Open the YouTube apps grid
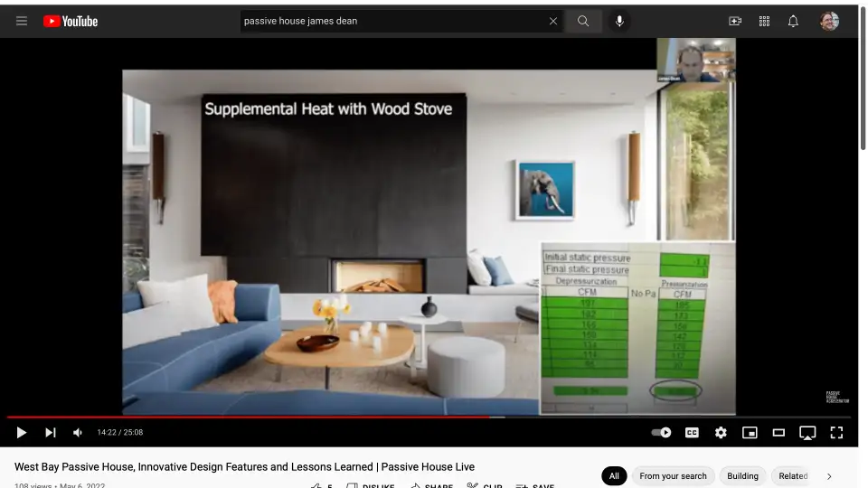This screenshot has width=868, height=488. point(765,21)
